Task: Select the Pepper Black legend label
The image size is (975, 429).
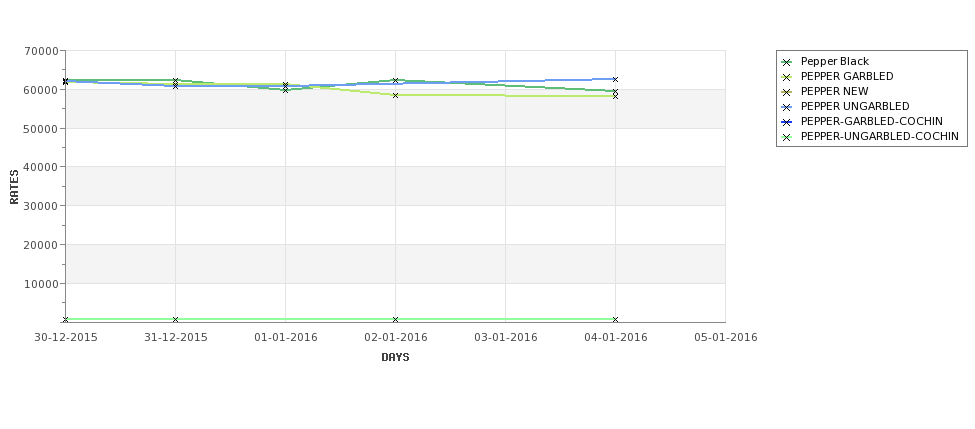Action: (834, 62)
